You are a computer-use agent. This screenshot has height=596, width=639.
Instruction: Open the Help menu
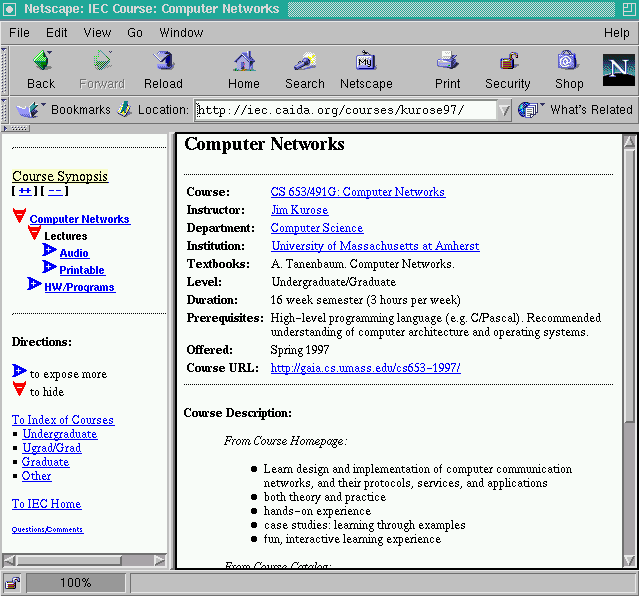[x=617, y=33]
